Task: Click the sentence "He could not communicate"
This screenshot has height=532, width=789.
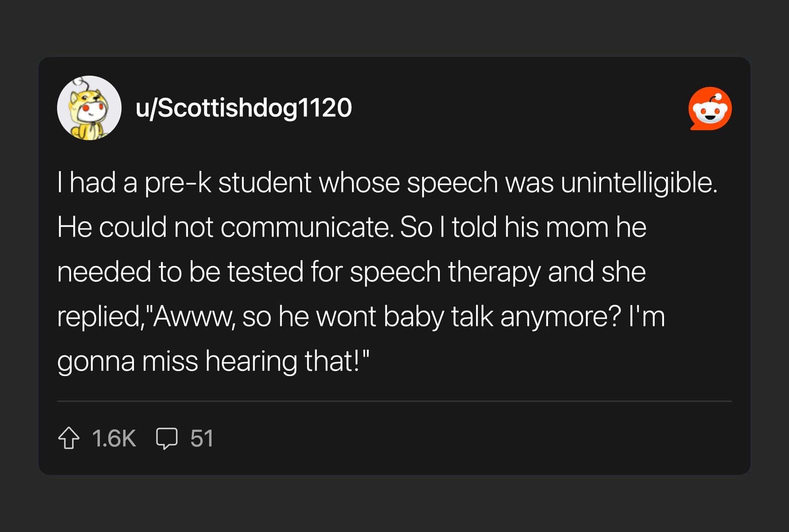Action: 225,227
